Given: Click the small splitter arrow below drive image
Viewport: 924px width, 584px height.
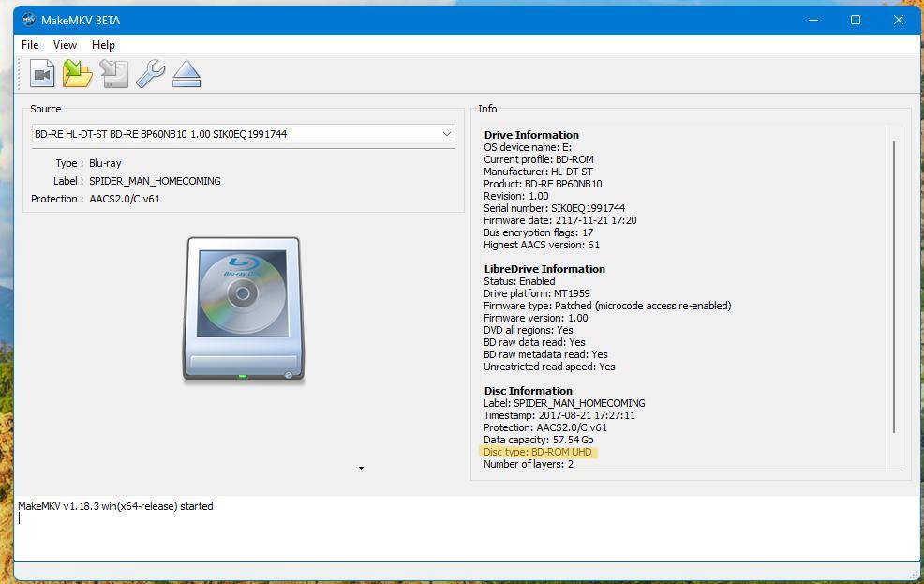Looking at the screenshot, I should [361, 469].
